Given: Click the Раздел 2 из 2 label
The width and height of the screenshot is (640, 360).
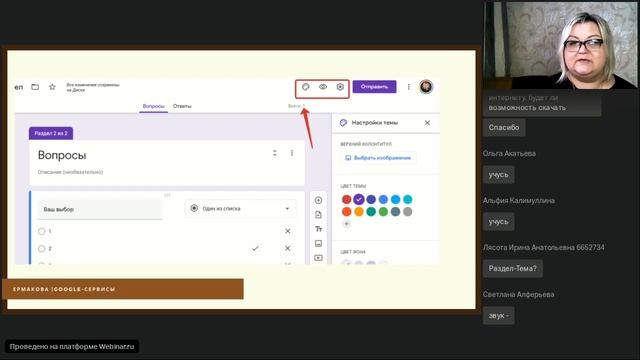Looking at the screenshot, I should pos(51,133).
